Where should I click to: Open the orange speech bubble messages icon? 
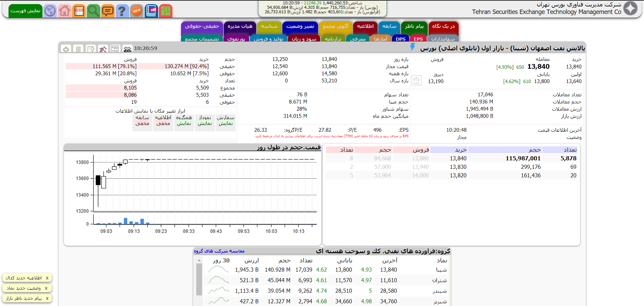click(108, 11)
